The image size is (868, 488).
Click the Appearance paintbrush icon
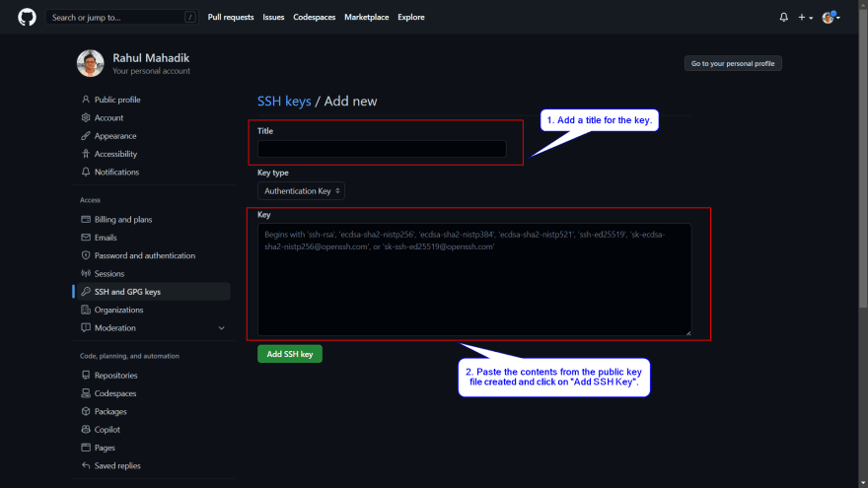click(86, 136)
